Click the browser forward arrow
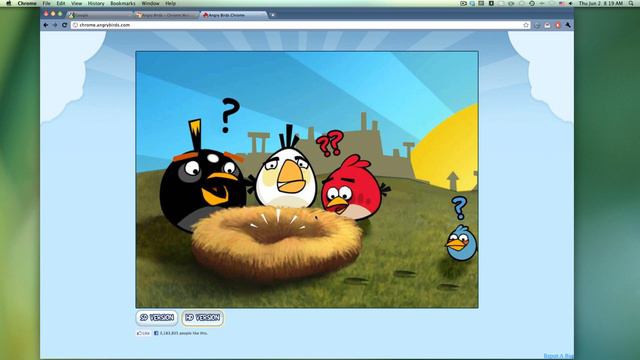 55,25
